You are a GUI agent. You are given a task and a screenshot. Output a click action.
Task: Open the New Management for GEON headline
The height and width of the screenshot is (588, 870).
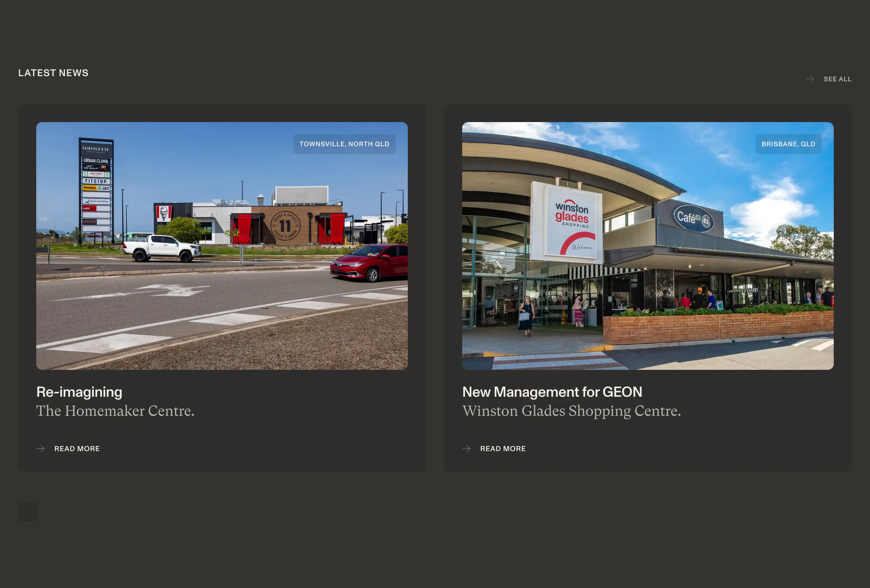click(552, 392)
